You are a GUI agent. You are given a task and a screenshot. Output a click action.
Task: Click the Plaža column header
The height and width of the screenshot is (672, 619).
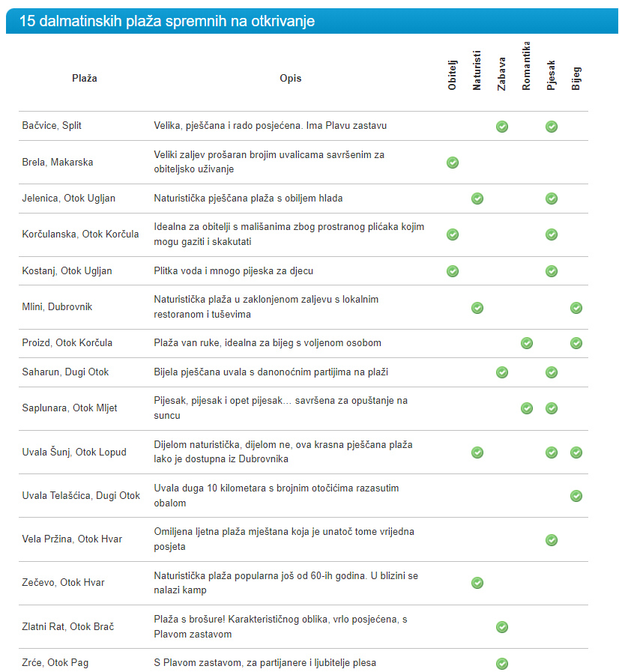(85, 79)
